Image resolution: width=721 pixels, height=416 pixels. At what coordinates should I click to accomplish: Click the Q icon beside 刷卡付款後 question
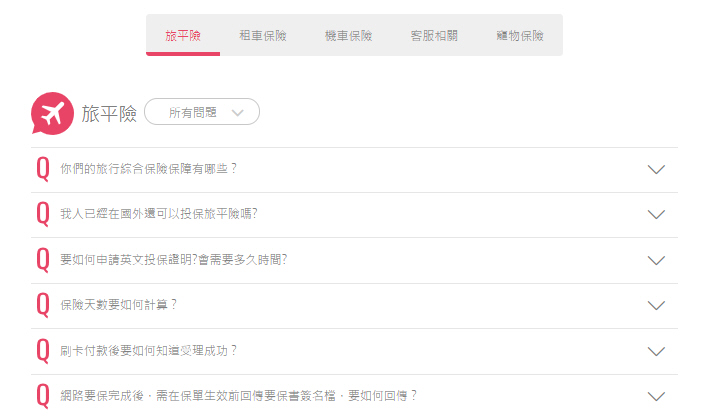(x=43, y=351)
